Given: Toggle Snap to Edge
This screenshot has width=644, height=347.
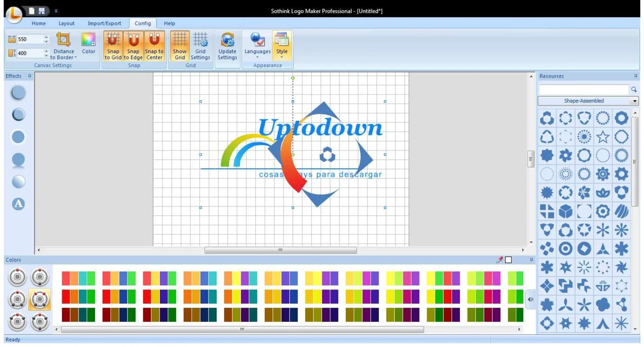Looking at the screenshot, I should 133,46.
